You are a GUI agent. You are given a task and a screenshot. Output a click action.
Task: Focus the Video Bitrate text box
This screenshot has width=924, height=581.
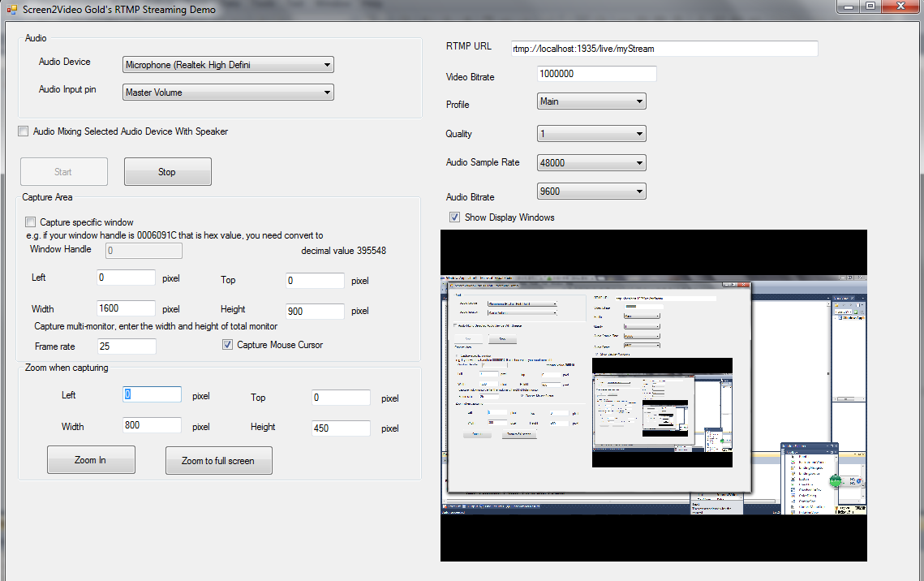coord(596,74)
